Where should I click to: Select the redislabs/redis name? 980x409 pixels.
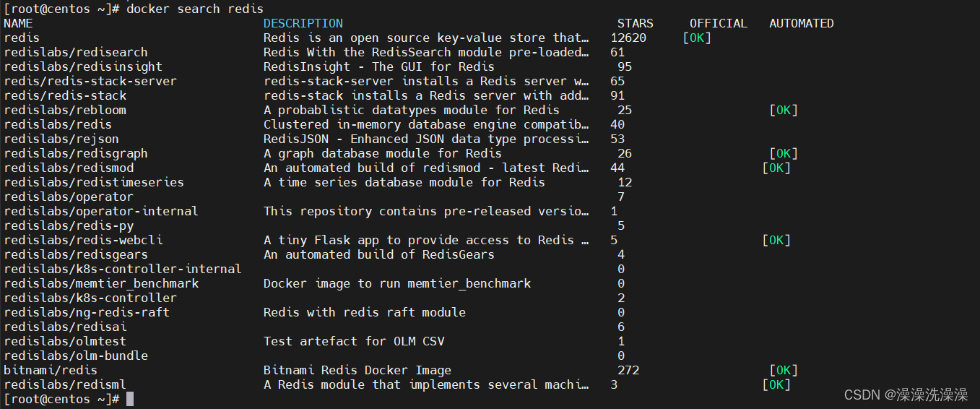[58, 124]
